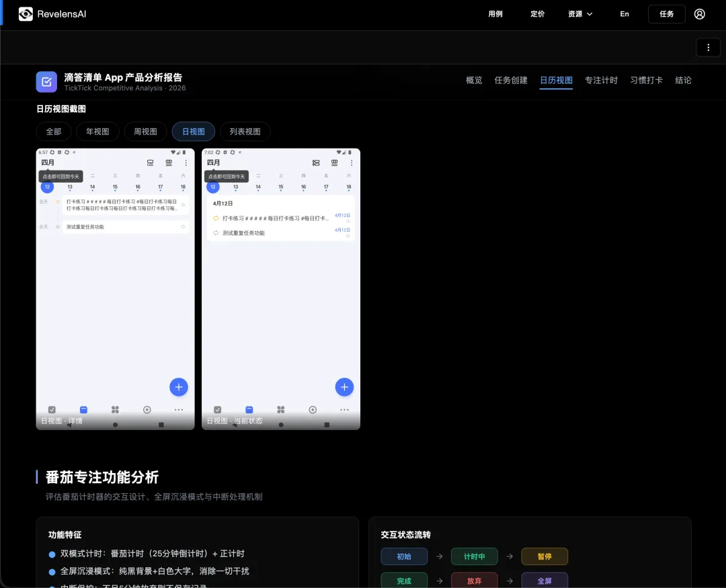
Task: Click the blue plus button in 当前状态 screenshot
Action: 344,387
